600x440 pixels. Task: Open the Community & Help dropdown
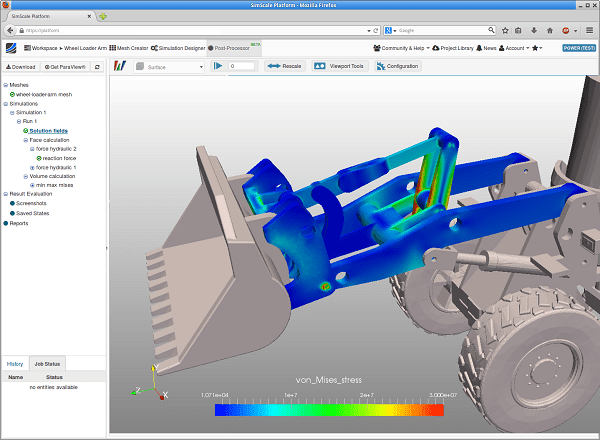401,48
